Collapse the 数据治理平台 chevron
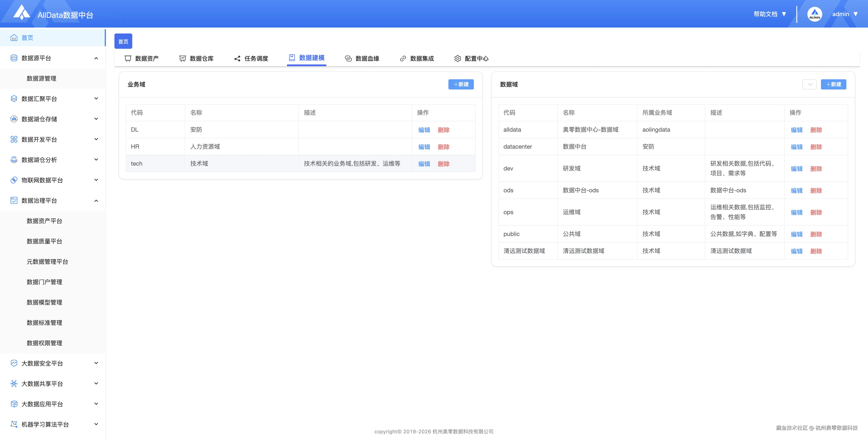868x441 pixels. [x=96, y=201]
